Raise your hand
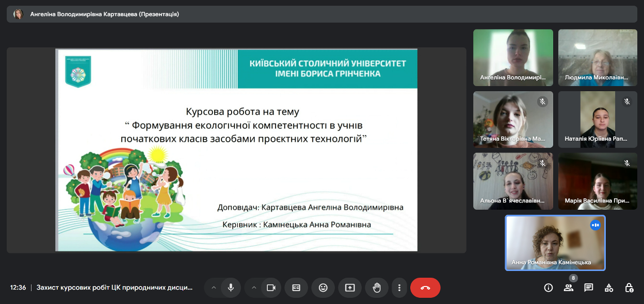 377,288
